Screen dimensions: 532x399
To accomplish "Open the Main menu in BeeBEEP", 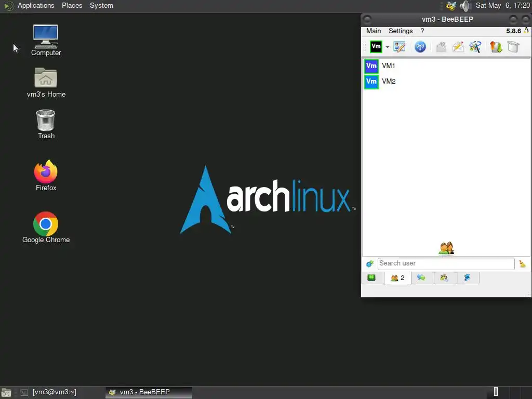I will [374, 31].
